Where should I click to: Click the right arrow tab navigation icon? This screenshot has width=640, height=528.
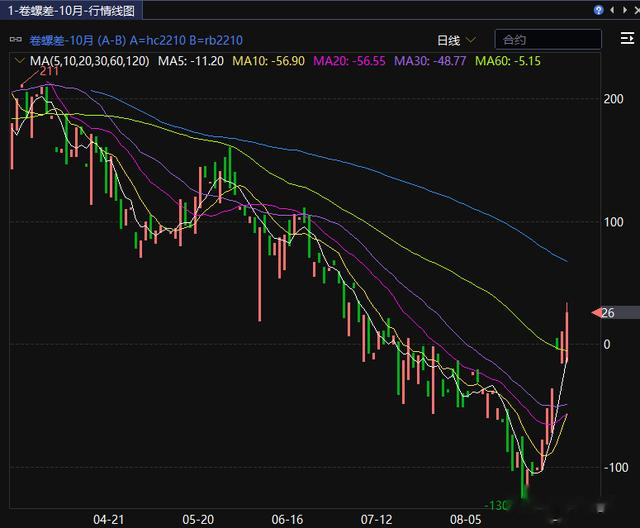[624, 10]
